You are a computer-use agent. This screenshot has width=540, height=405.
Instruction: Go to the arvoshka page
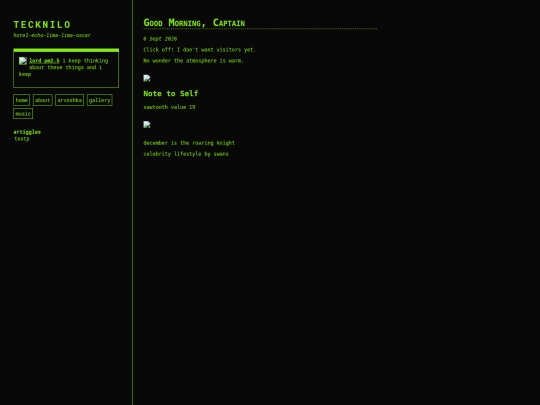(x=70, y=100)
